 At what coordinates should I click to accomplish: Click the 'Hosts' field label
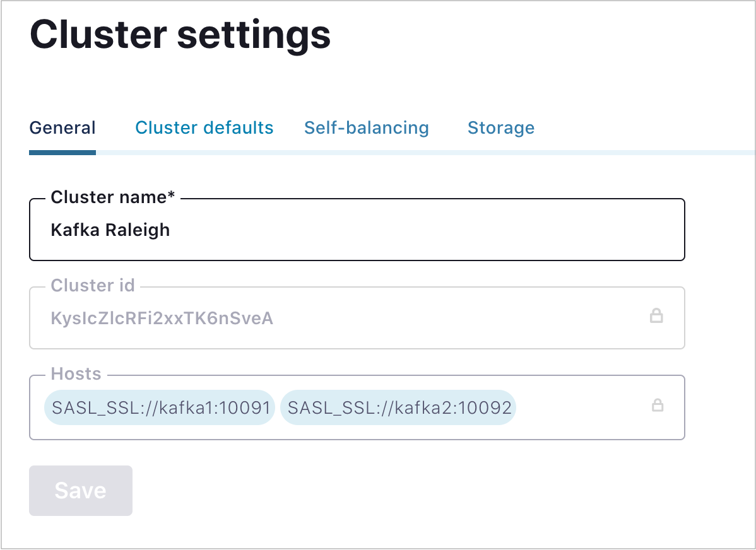click(76, 374)
